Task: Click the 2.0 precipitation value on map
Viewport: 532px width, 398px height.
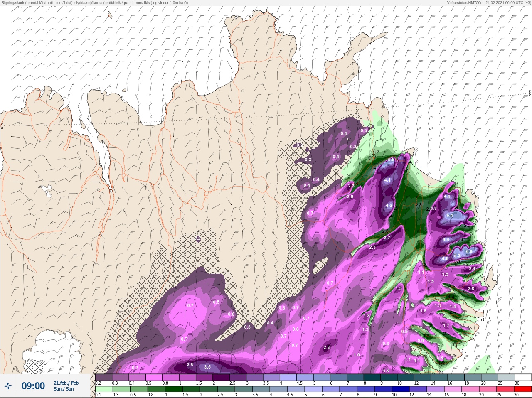Action: [350, 197]
